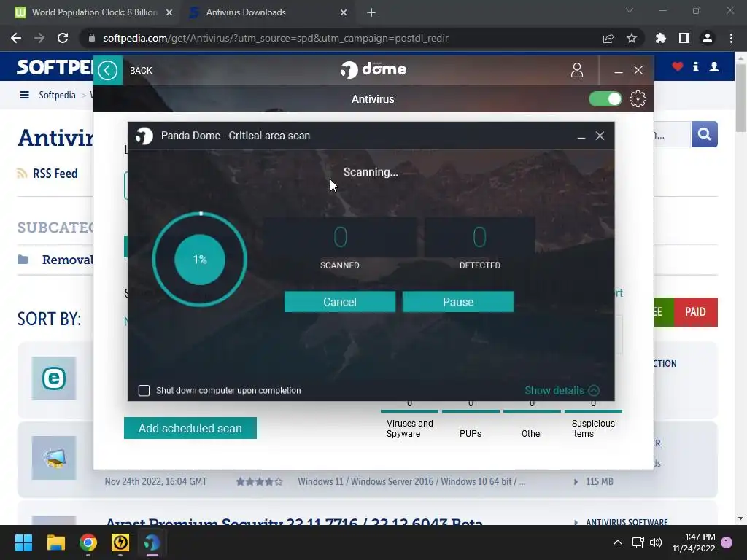Open Chrome three-dot menu

[731, 38]
